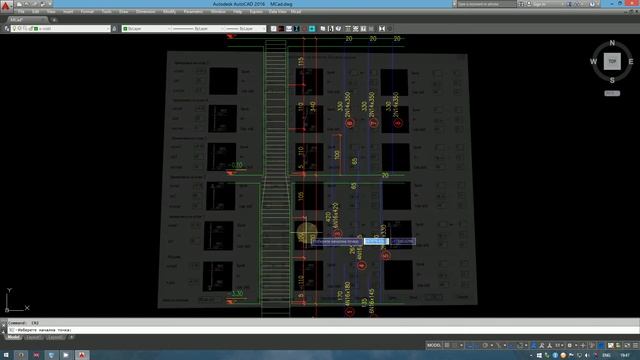Toggle grid display in status bar
Screen dimensions: 640x360
[x=447, y=345]
